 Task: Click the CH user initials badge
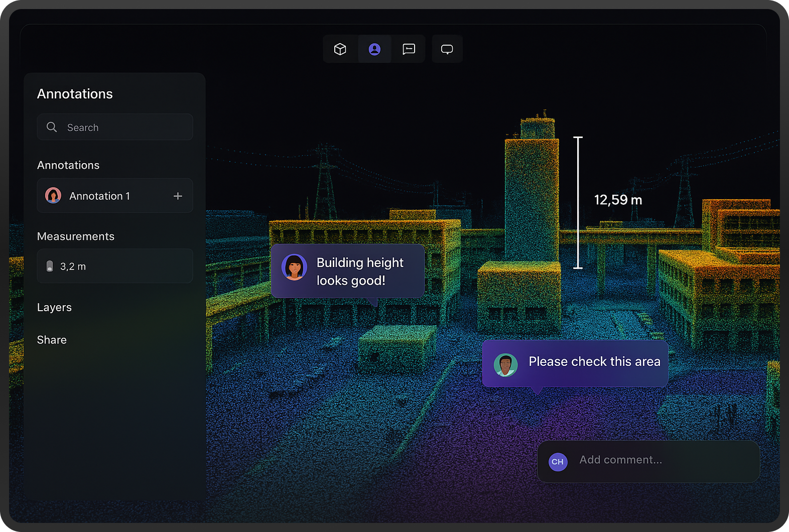coord(558,462)
